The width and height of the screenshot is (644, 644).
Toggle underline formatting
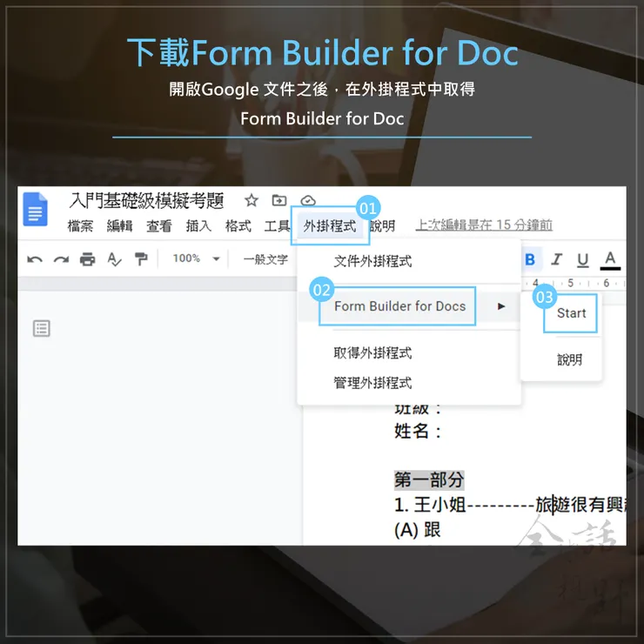(583, 260)
